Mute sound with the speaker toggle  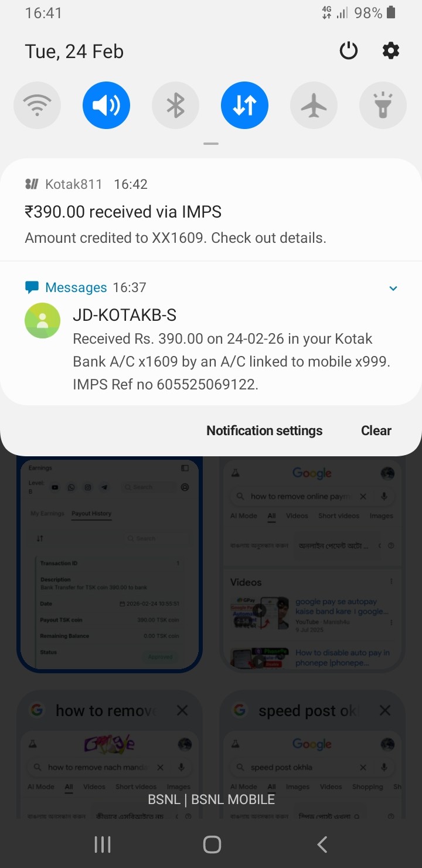coord(106,106)
